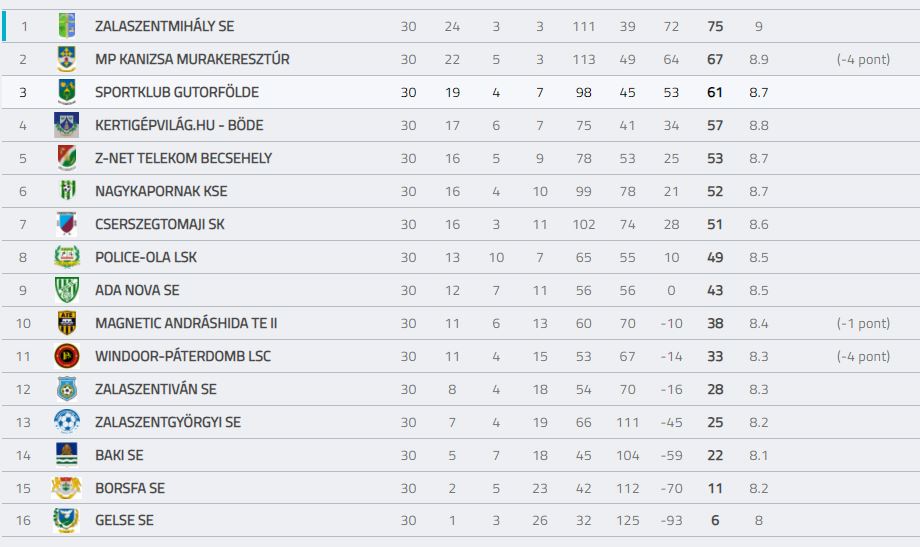Image resolution: width=920 pixels, height=547 pixels.
Task: Select the Gelse SE team name
Action: (124, 520)
